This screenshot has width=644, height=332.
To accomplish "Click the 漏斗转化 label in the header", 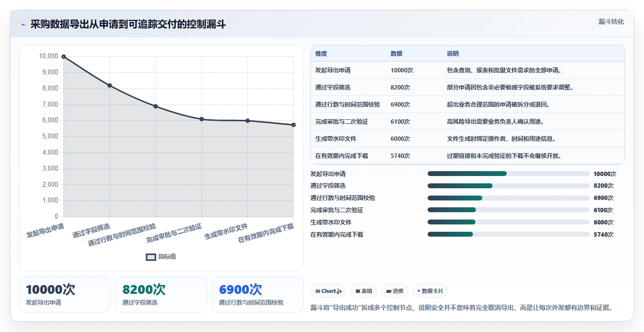I will 611,22.
